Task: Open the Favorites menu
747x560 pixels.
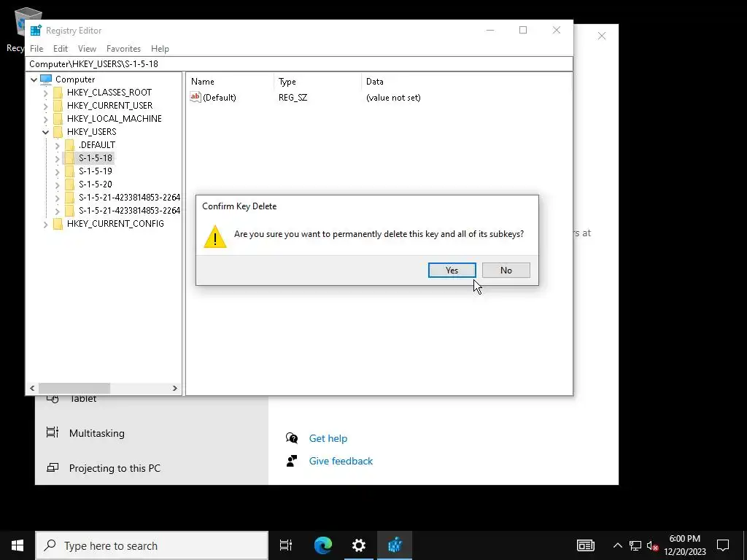Action: (x=123, y=49)
